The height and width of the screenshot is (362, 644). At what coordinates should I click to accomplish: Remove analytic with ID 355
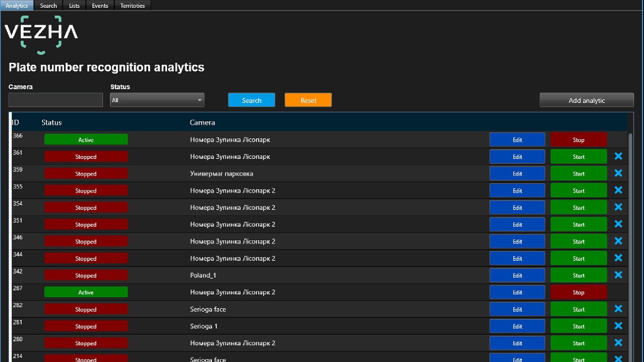tap(618, 190)
